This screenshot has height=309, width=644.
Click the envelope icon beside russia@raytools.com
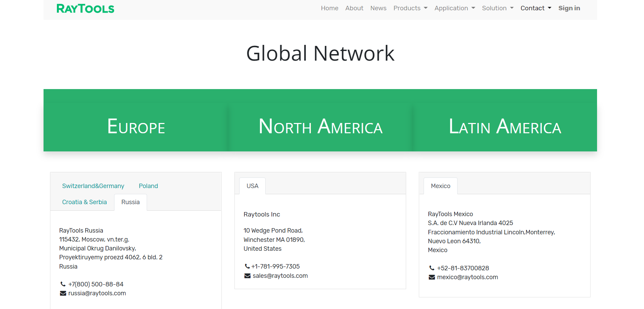pos(63,293)
